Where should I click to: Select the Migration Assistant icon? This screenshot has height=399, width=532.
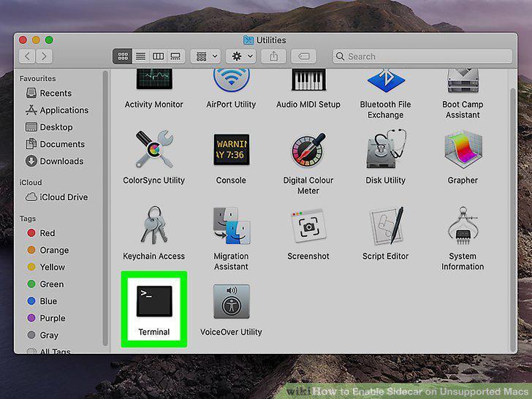(232, 226)
